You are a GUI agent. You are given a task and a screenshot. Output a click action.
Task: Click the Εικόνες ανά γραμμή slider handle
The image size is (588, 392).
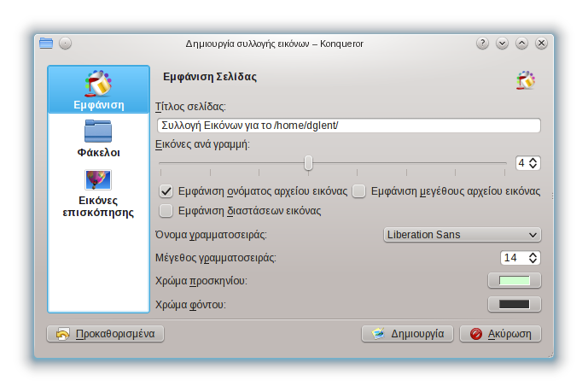[x=309, y=162]
